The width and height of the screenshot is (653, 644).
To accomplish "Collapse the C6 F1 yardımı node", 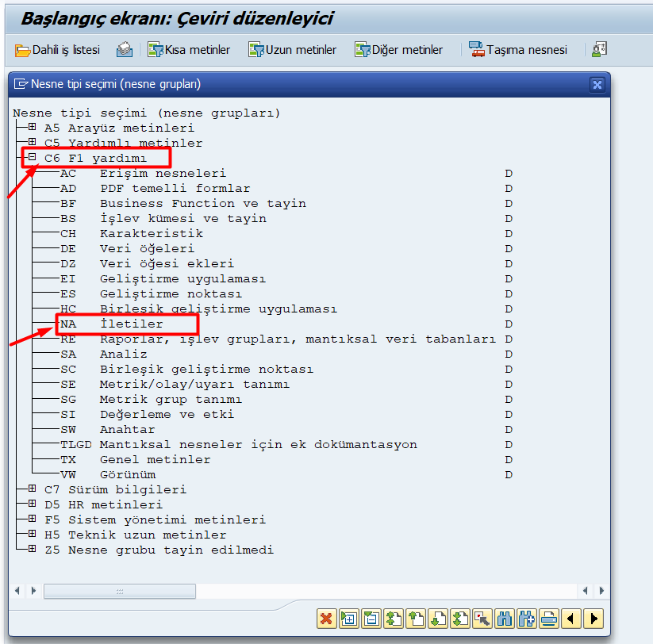I will coord(32,157).
